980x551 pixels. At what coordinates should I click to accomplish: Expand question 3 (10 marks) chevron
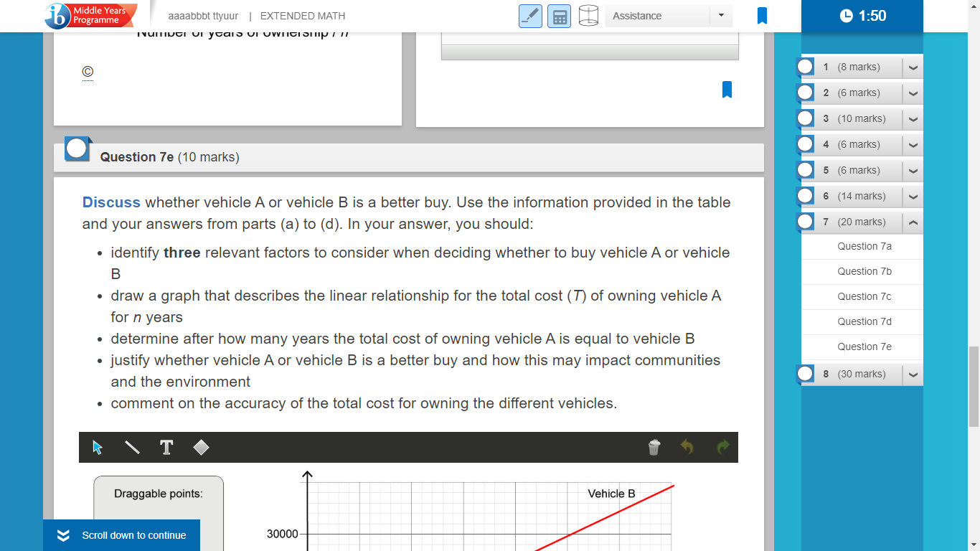(x=913, y=118)
